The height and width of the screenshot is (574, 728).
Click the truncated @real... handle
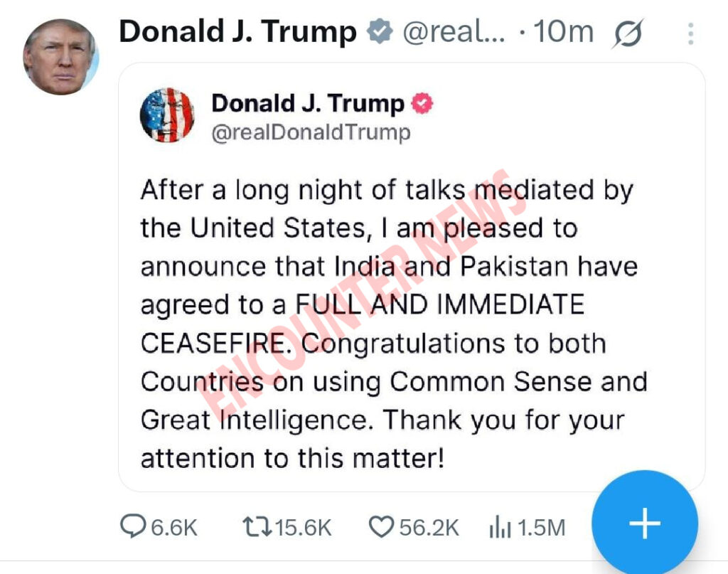[454, 32]
